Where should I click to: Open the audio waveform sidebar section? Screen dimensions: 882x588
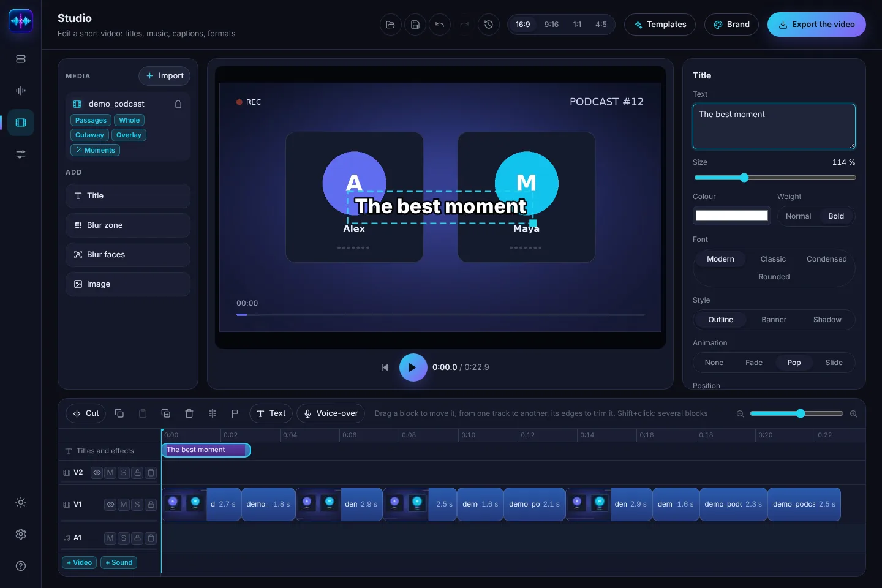pyautogui.click(x=21, y=91)
